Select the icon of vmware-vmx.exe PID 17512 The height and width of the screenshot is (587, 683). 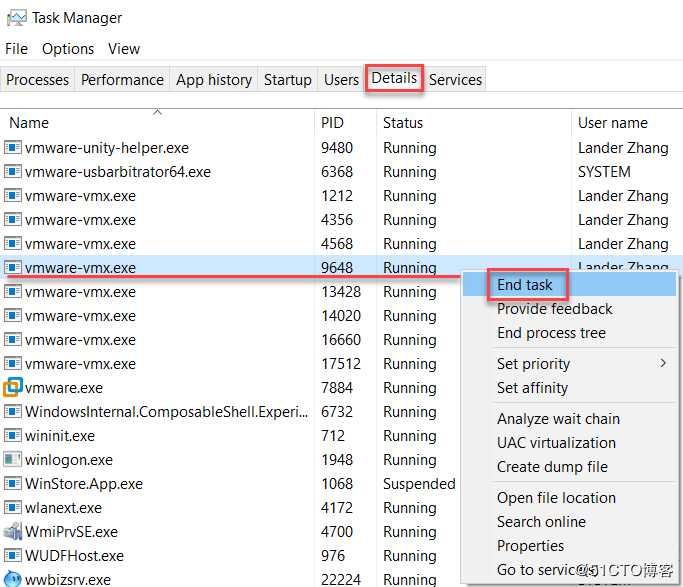(x=13, y=363)
